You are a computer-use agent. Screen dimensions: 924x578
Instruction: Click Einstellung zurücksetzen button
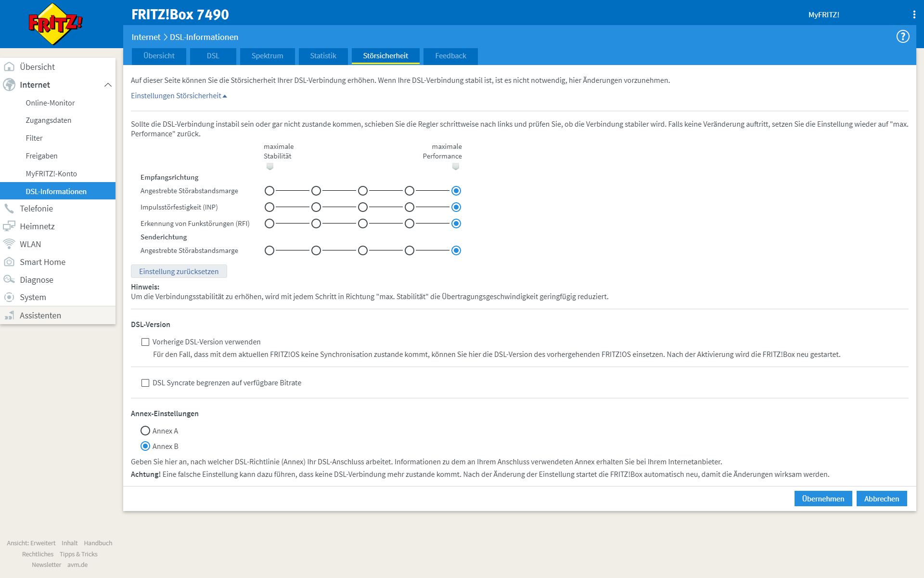coord(179,271)
